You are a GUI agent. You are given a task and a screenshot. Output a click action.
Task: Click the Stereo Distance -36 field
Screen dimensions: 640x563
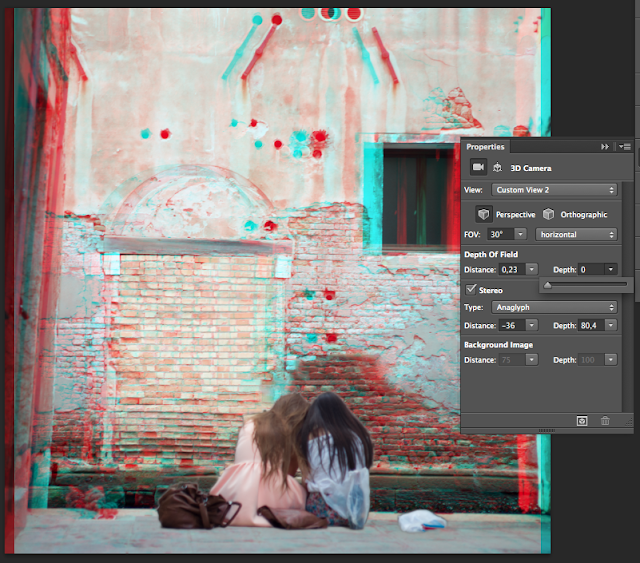click(x=512, y=325)
